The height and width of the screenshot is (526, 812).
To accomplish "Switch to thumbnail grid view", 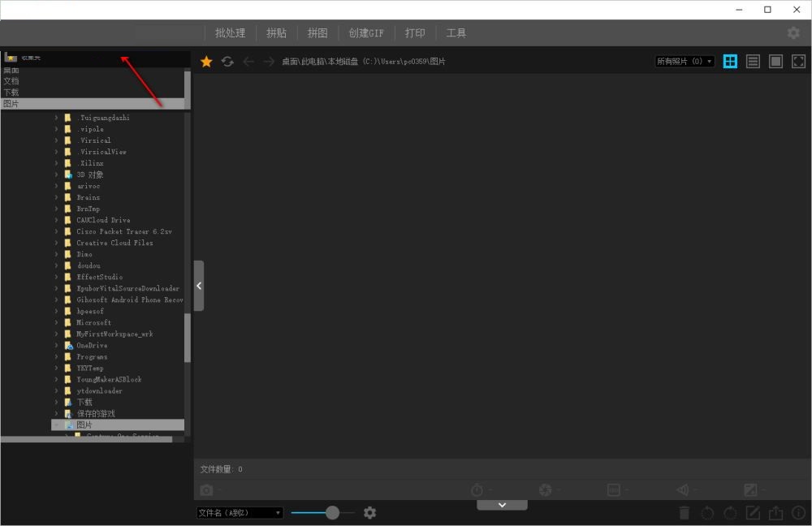I will [730, 61].
